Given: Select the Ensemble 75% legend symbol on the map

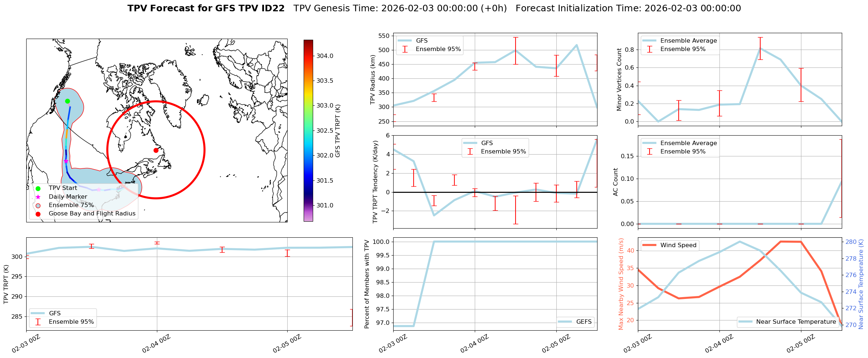Looking at the screenshot, I should [x=38, y=205].
